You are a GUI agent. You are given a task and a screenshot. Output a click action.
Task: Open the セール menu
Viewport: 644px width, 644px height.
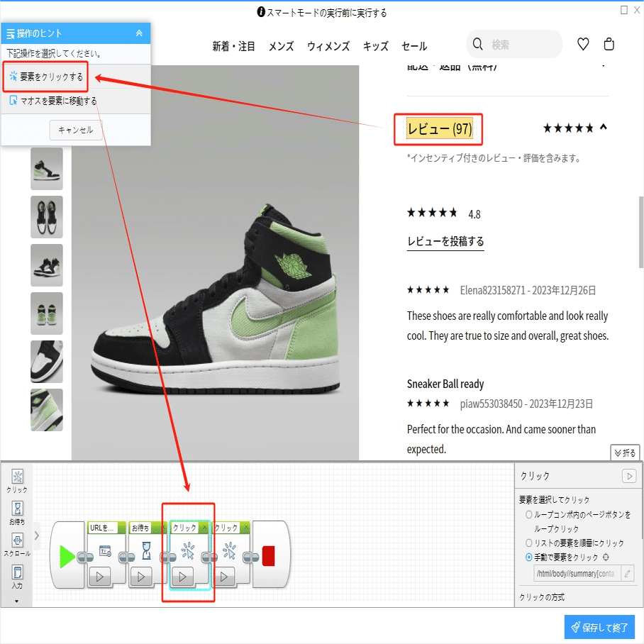click(x=414, y=46)
